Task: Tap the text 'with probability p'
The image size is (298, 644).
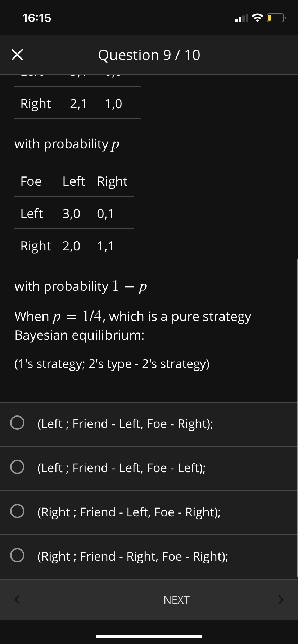Action: [67, 144]
